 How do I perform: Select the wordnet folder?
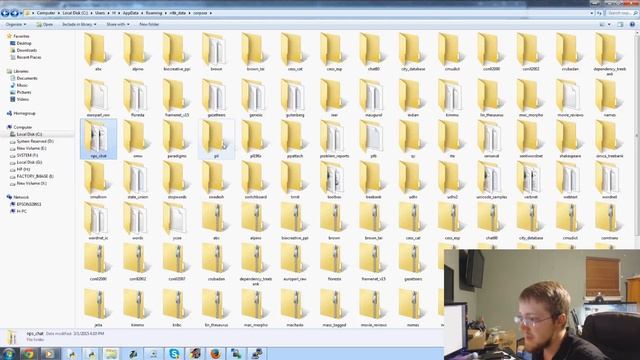tap(609, 180)
